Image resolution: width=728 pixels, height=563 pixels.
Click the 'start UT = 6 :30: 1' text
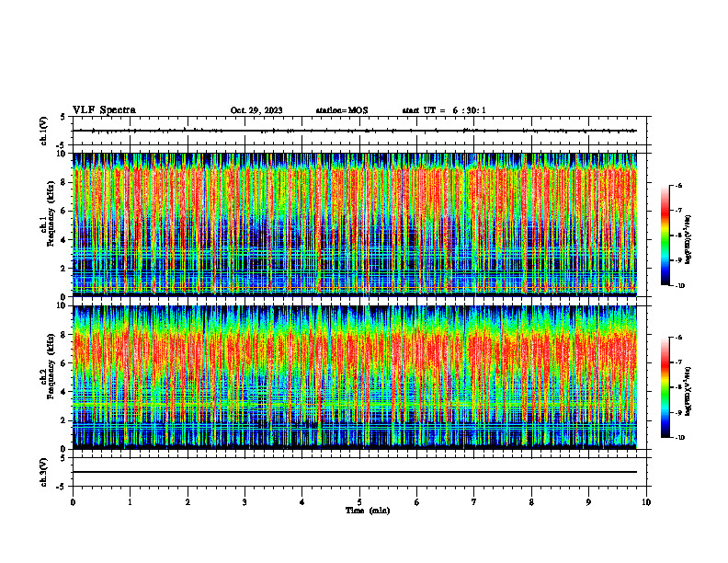coord(444,110)
